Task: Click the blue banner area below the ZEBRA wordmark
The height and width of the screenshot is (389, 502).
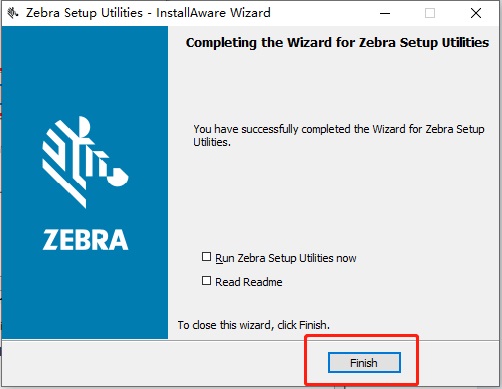Action: [85, 295]
